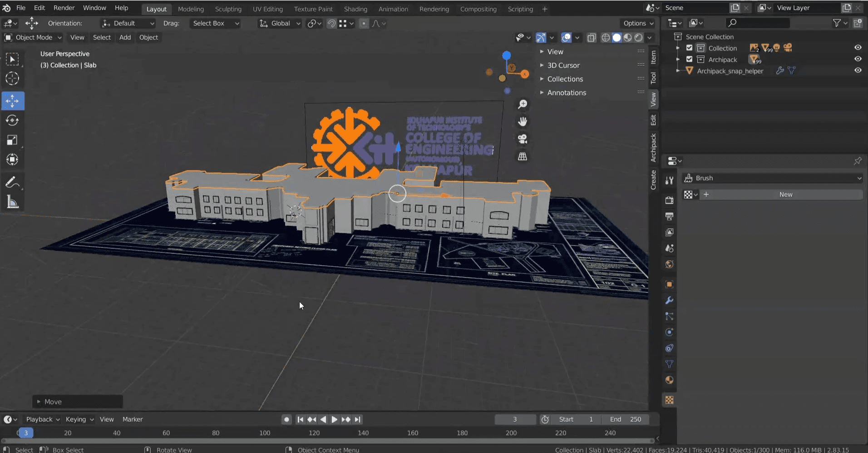The height and width of the screenshot is (453, 868).
Task: Open Active Tool settings tab icon
Action: [x=669, y=180]
